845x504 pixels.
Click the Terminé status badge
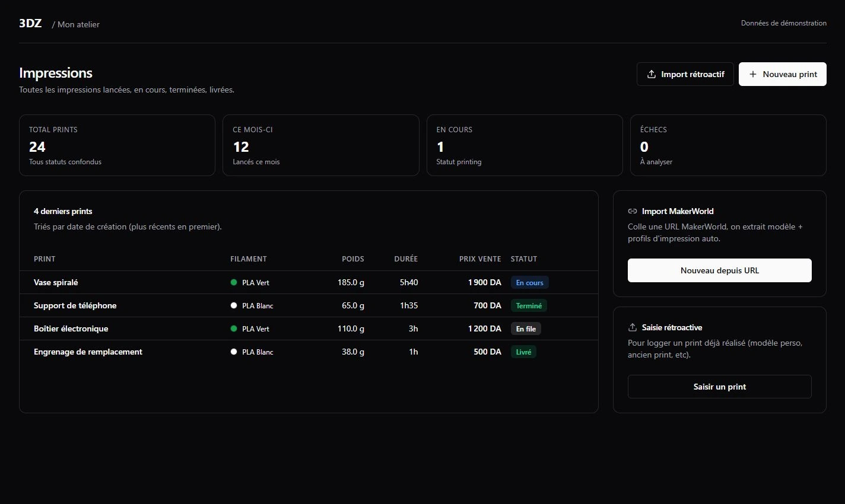tap(529, 306)
